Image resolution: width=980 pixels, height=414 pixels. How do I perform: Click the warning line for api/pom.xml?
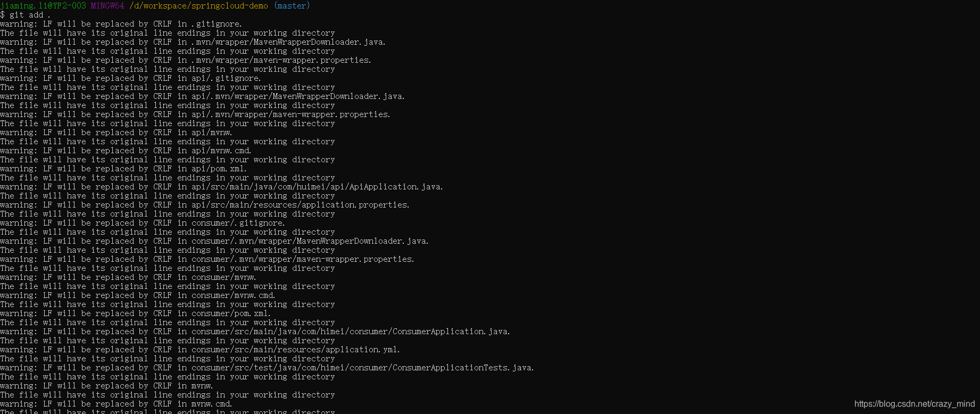pos(123,169)
